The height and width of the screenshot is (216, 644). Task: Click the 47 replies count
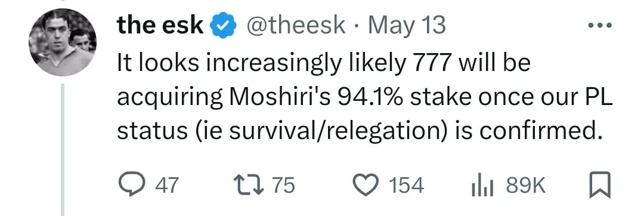point(167,185)
